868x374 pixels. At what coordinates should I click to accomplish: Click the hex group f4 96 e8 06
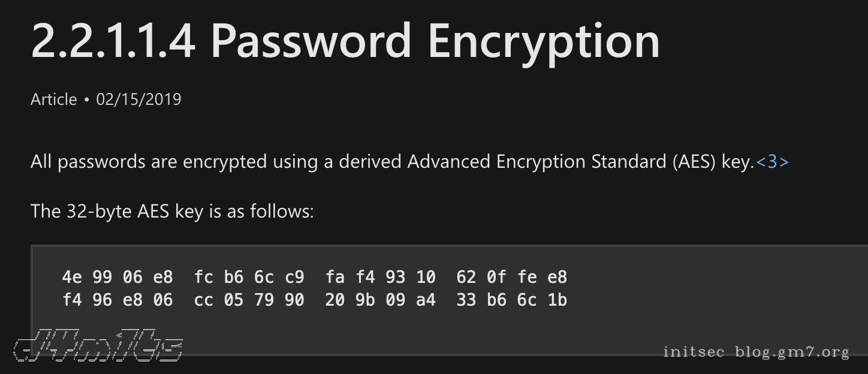[x=117, y=300]
